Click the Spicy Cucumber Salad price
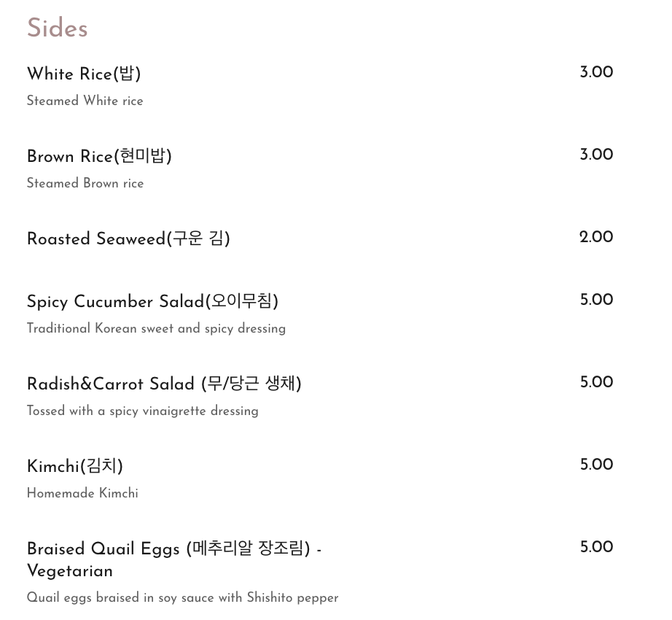Screen dimensions: 672x620 596,301
